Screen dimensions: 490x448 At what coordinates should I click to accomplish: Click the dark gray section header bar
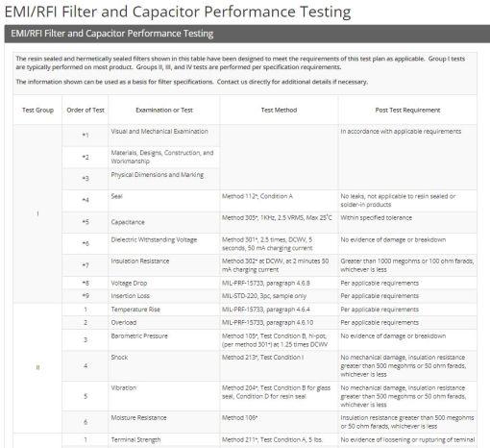coord(247,34)
